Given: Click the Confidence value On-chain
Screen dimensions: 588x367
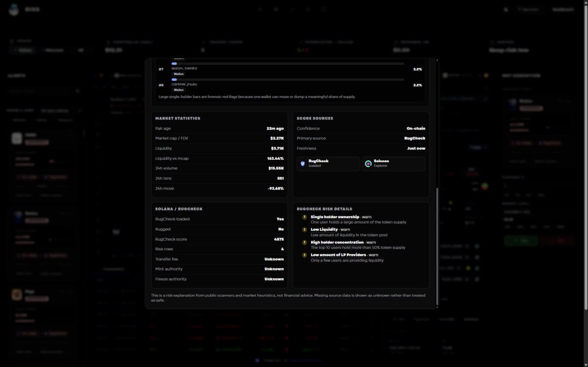Looking at the screenshot, I should [x=416, y=128].
